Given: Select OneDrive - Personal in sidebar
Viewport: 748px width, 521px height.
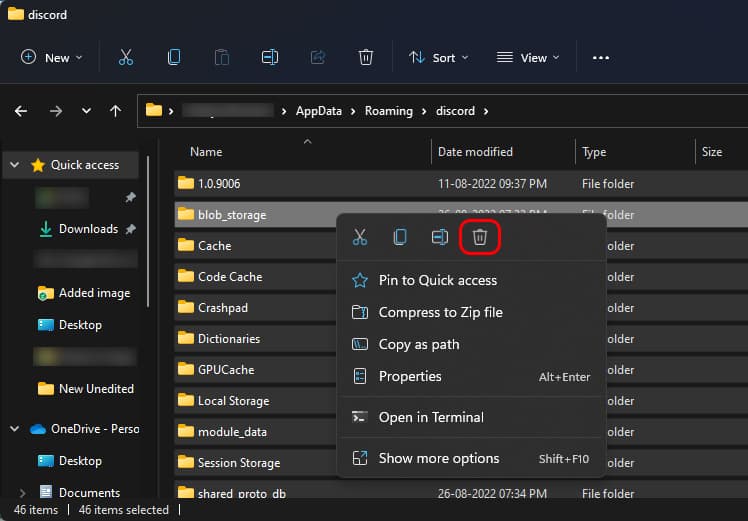Looking at the screenshot, I should (95, 429).
